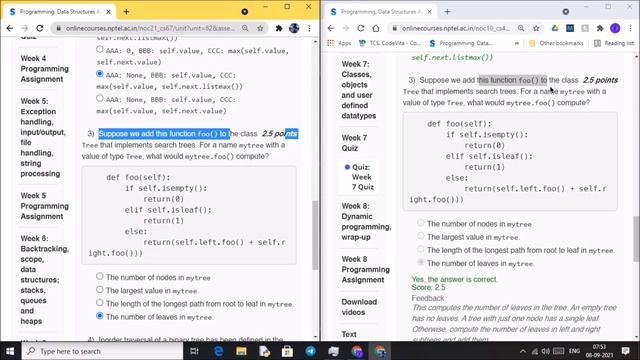Open Chrome menu dots in right window
The width and height of the screenshot is (640, 360).
pyautogui.click(x=631, y=28)
